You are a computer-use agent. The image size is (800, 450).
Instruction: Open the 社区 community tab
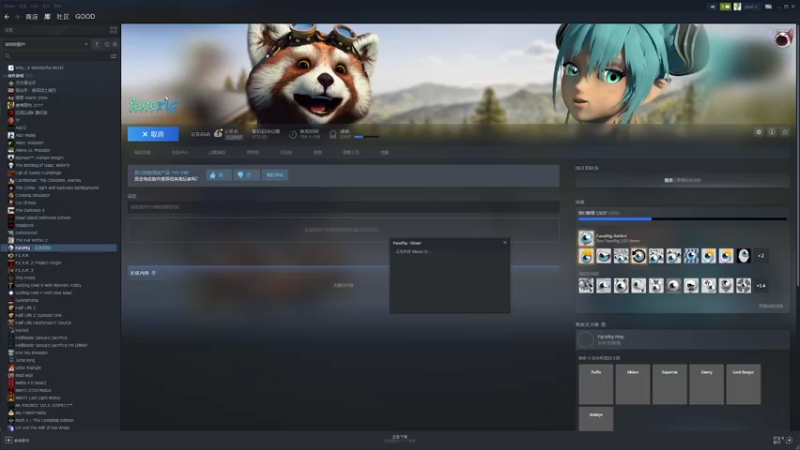coord(63,17)
